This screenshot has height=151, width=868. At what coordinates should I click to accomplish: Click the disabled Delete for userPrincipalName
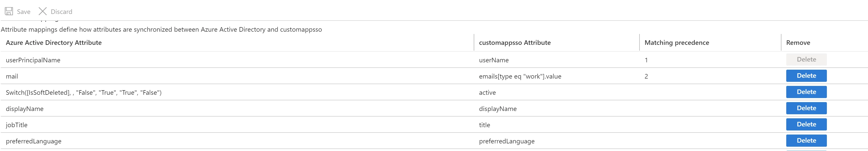pos(806,60)
